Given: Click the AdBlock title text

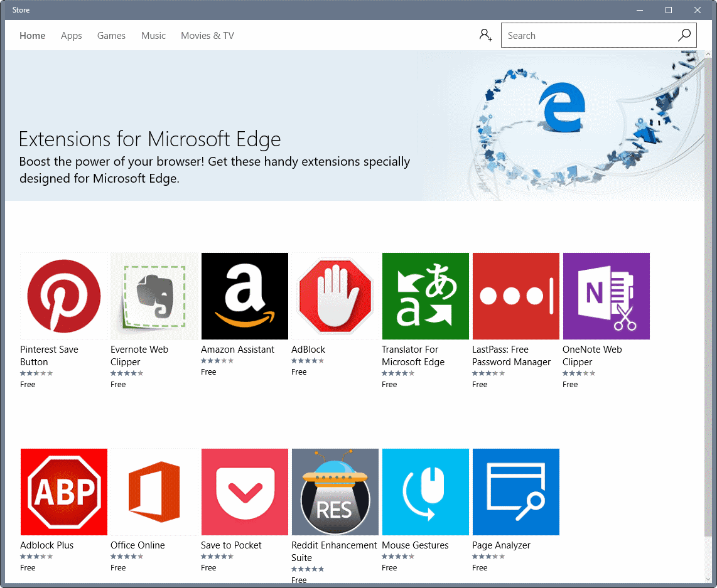Looking at the screenshot, I should pos(308,350).
